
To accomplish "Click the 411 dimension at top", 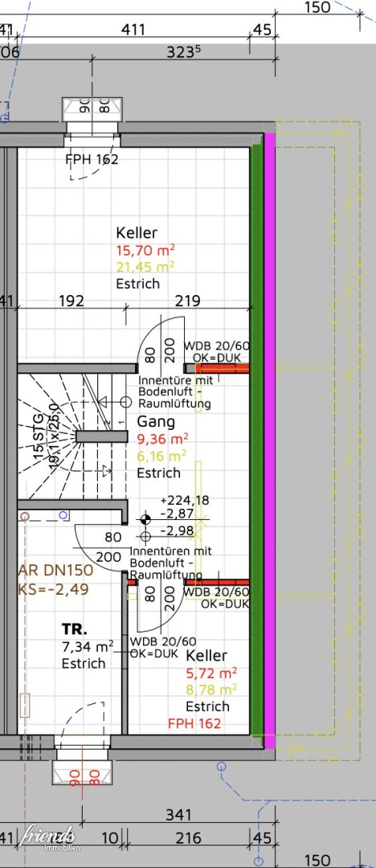I will pos(133,30).
